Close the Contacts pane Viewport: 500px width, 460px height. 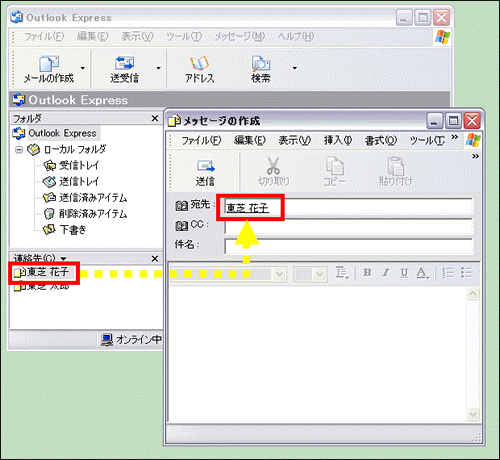155,259
